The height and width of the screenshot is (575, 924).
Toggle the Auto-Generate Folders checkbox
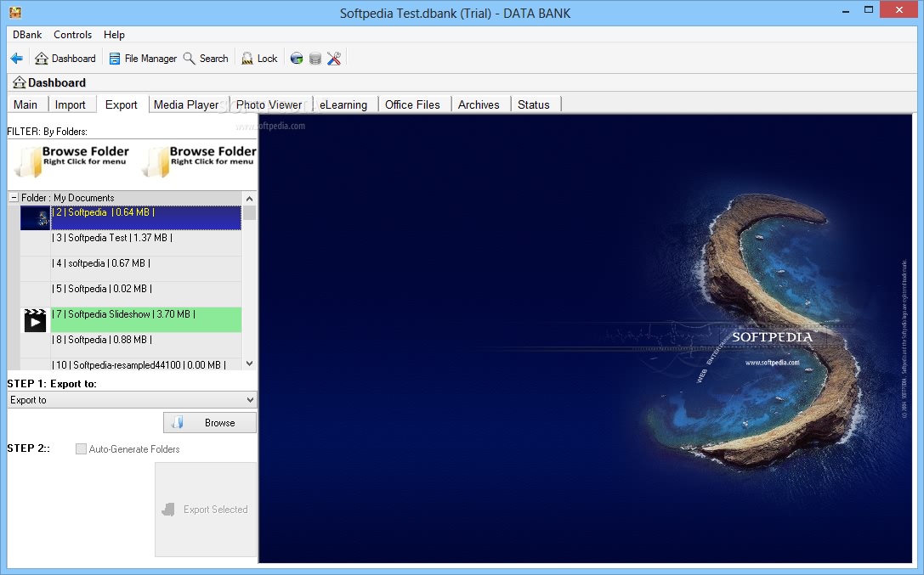coord(82,449)
